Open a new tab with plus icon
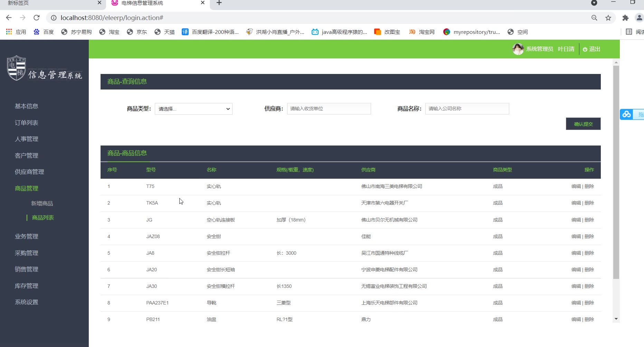 [219, 3]
